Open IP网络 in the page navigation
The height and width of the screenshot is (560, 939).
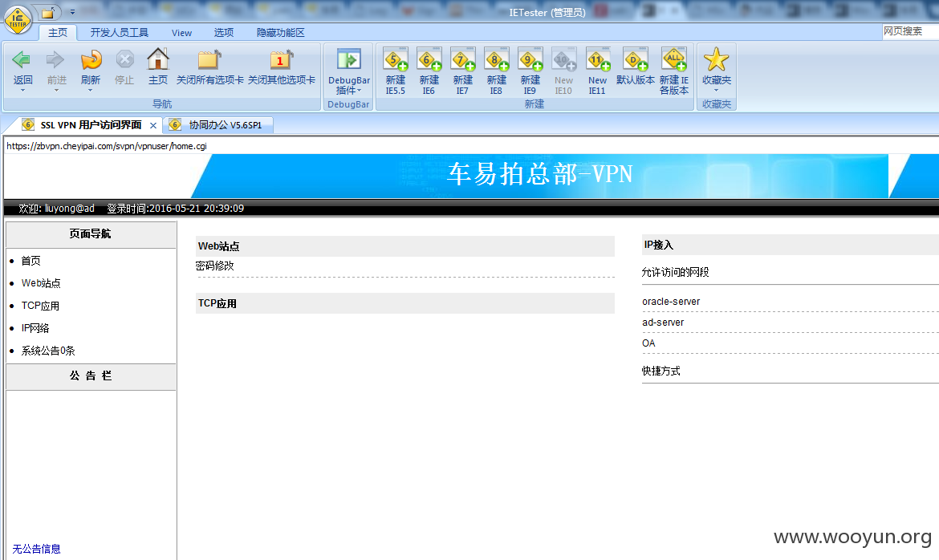pyautogui.click(x=35, y=328)
